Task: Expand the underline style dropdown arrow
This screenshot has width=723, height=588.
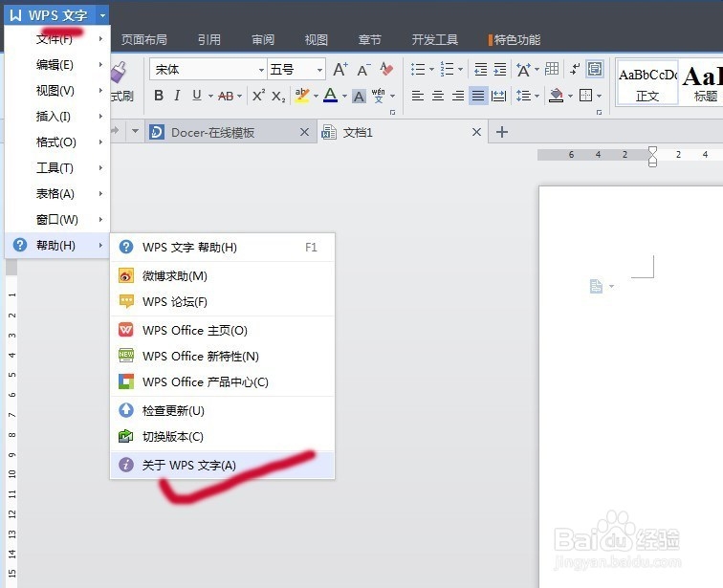Action: pyautogui.click(x=210, y=96)
